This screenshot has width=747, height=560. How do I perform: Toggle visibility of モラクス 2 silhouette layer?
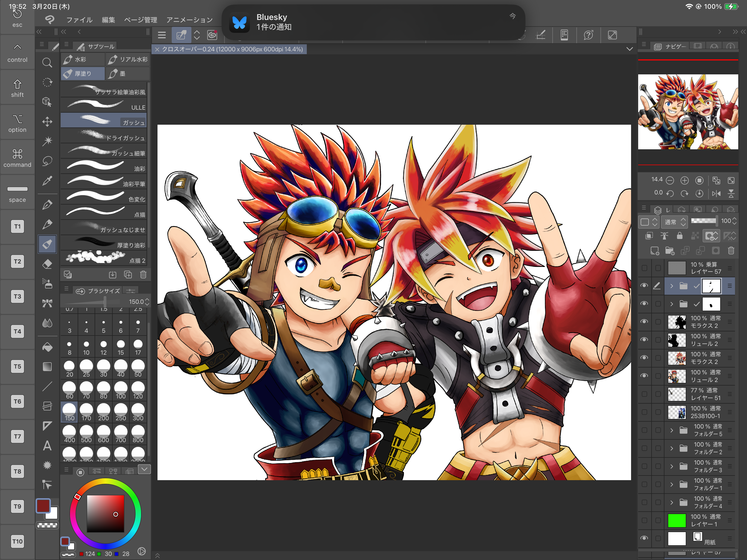644,322
